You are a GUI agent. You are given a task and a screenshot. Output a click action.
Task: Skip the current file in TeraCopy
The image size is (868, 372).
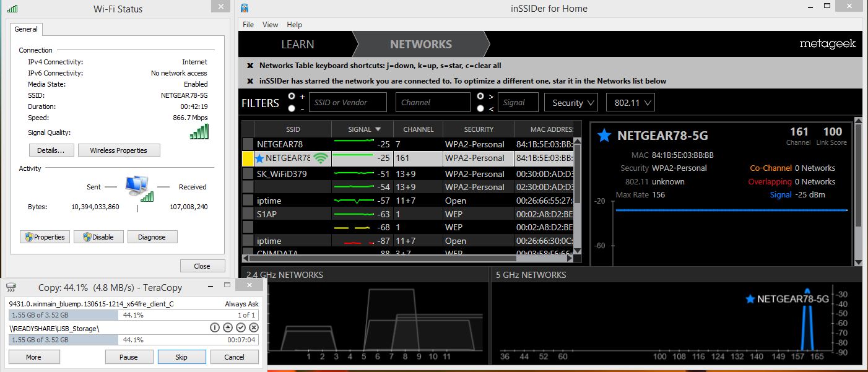click(x=181, y=357)
